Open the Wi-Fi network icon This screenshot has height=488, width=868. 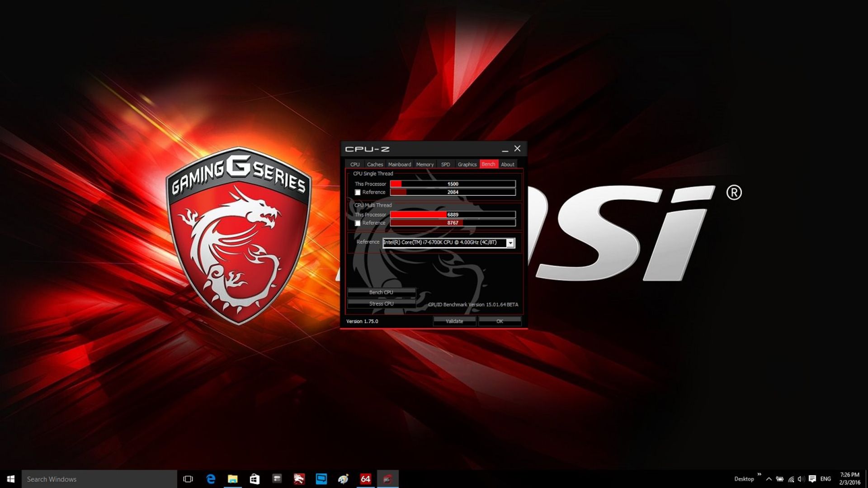[791, 479]
